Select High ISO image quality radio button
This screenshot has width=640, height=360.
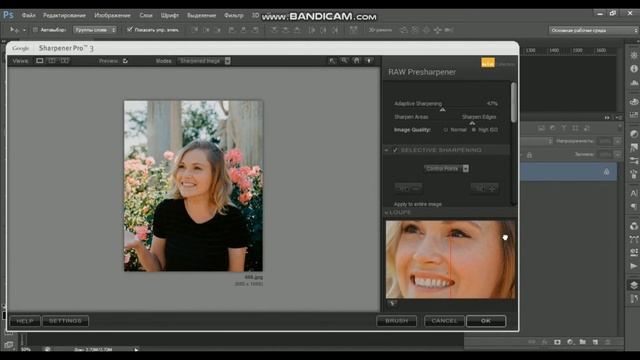(474, 130)
